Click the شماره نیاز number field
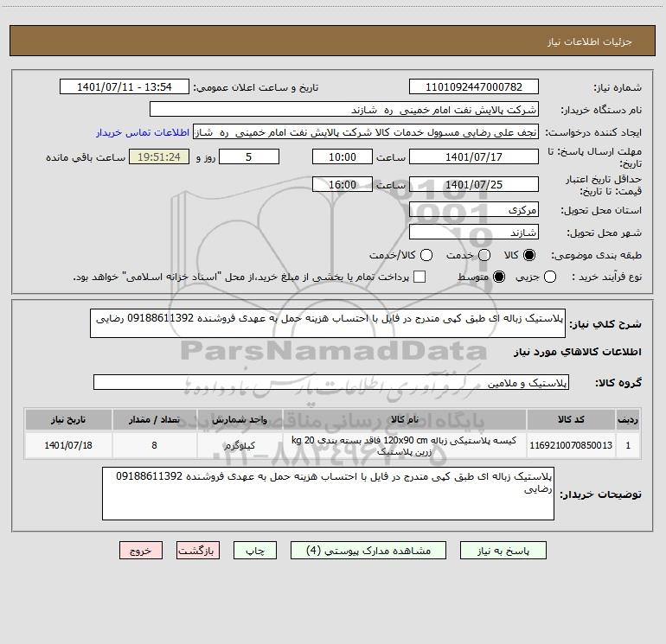Screen dimensions: 666x644 pyautogui.click(x=473, y=87)
